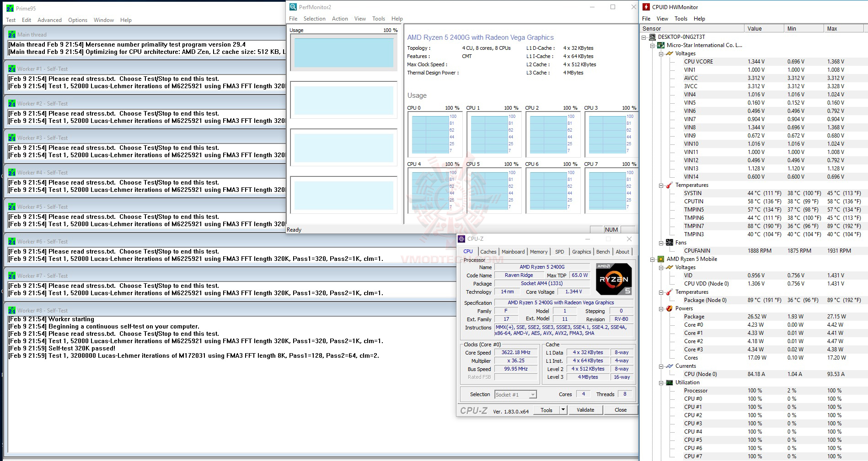
Task: Click the Tools button in CPU-Z
Action: (547, 410)
